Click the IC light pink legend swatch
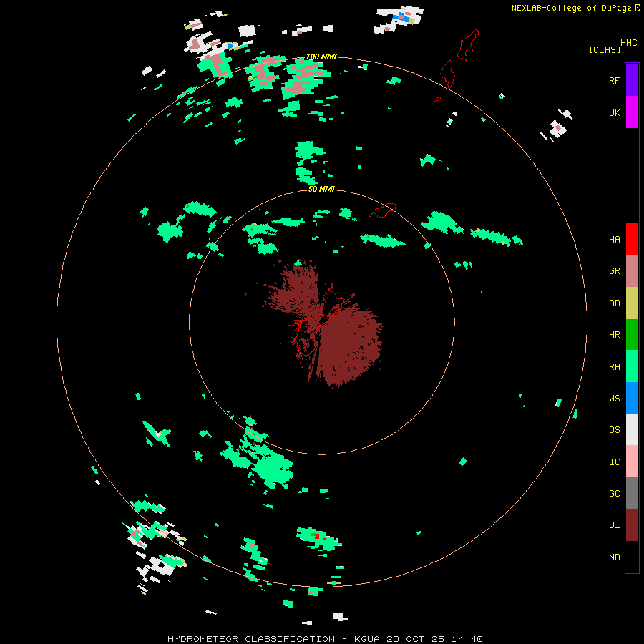Screen dimensions: 644x644 (x=632, y=462)
